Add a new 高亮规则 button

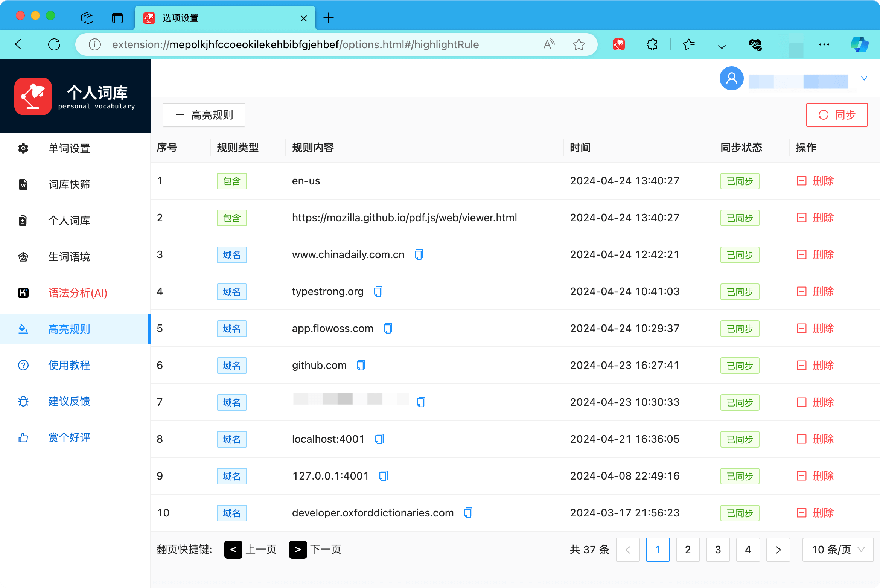204,115
